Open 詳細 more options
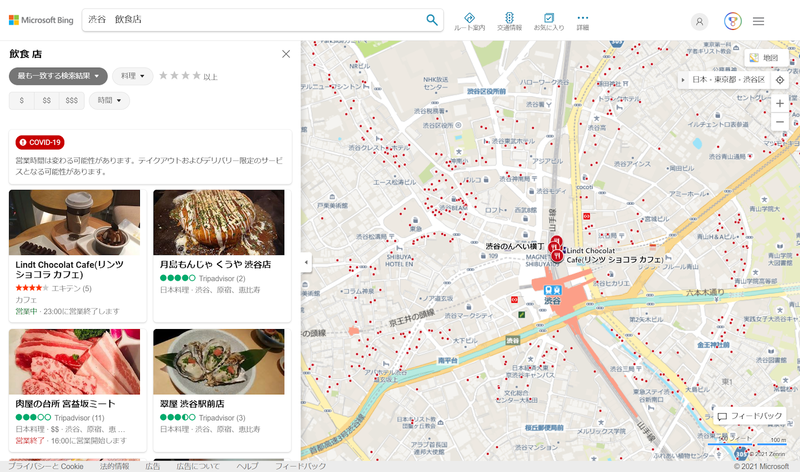Screen dimensions: 800x472 coord(583,22)
